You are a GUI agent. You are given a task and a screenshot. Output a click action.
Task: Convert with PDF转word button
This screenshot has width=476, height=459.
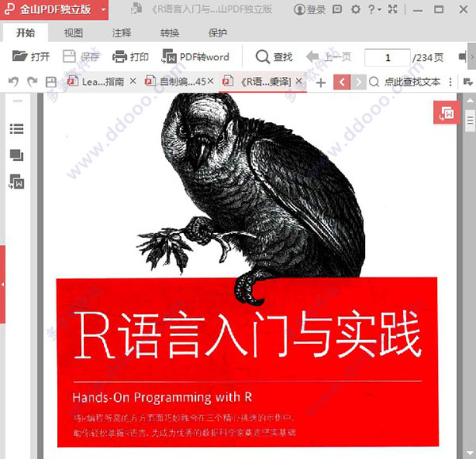pos(195,57)
